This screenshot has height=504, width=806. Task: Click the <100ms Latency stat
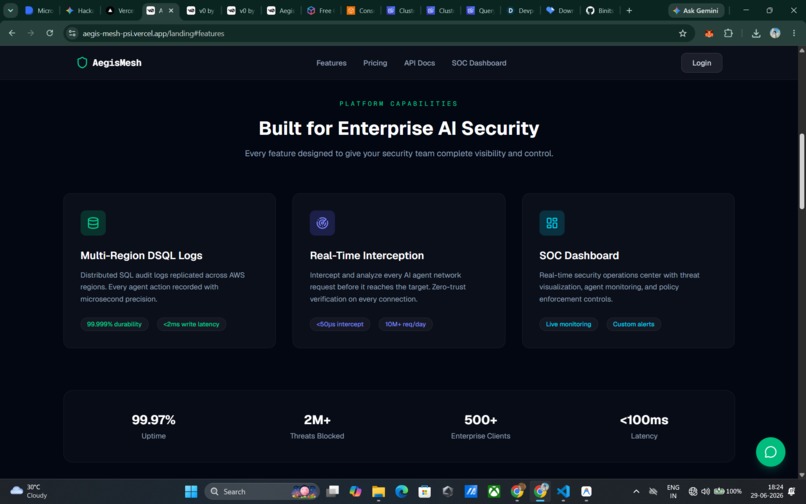(644, 426)
